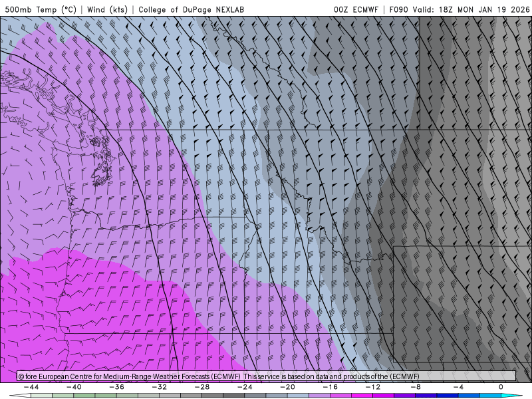
Task: Click the '-44' color scale label
Action: [31, 387]
